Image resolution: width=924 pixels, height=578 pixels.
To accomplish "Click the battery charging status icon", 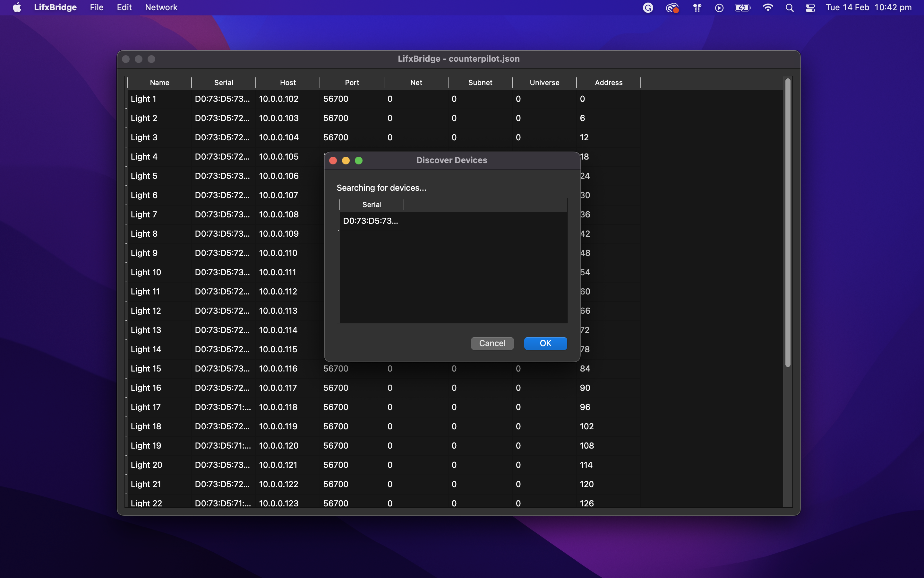I will tap(743, 8).
